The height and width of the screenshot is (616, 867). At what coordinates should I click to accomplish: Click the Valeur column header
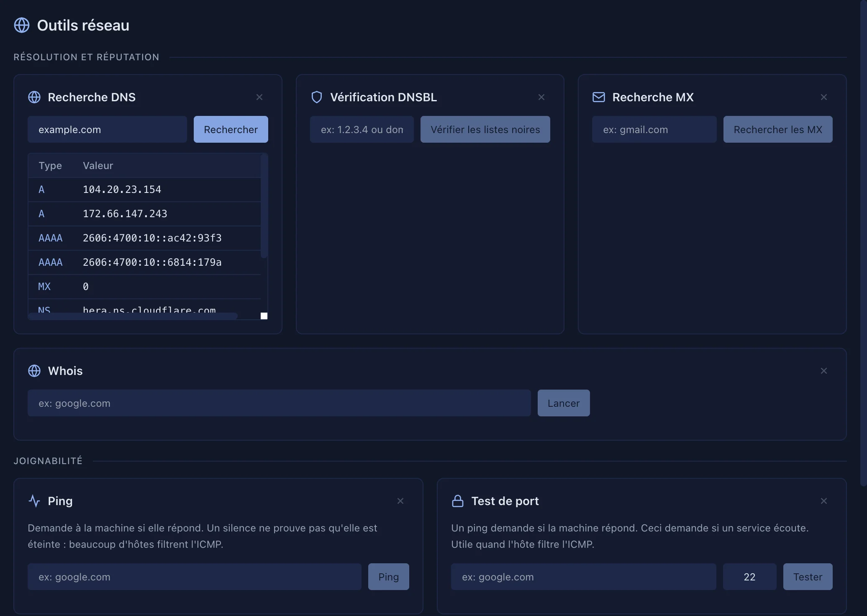pyautogui.click(x=98, y=166)
